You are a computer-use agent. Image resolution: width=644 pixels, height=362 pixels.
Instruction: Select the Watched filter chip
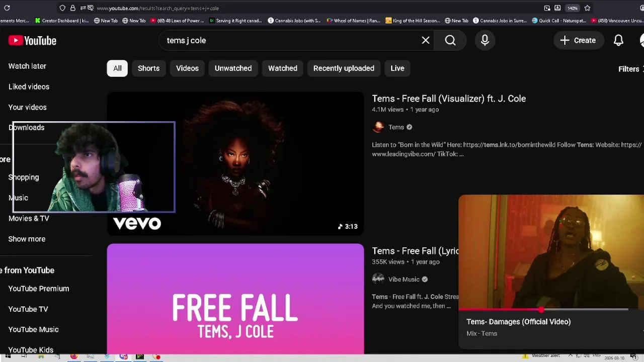pyautogui.click(x=283, y=68)
